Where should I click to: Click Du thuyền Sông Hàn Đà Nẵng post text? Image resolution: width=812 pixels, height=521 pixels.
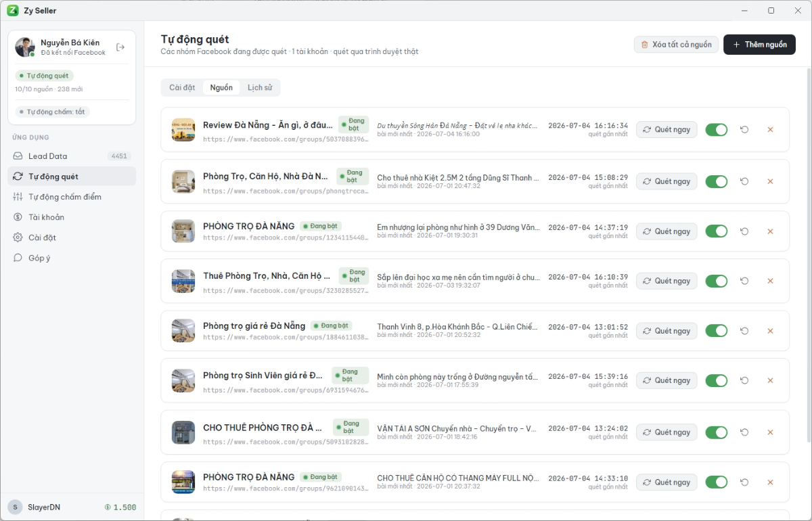tap(458, 125)
